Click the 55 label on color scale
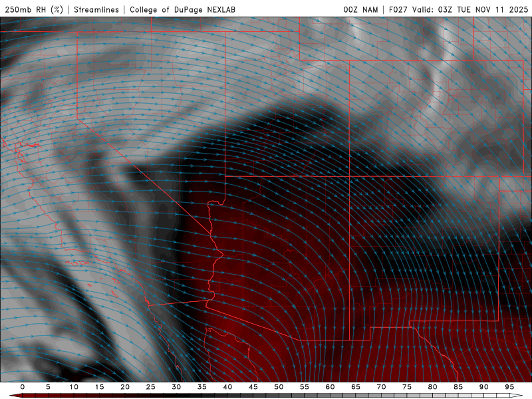Image resolution: width=532 pixels, height=399 pixels. 305,387
